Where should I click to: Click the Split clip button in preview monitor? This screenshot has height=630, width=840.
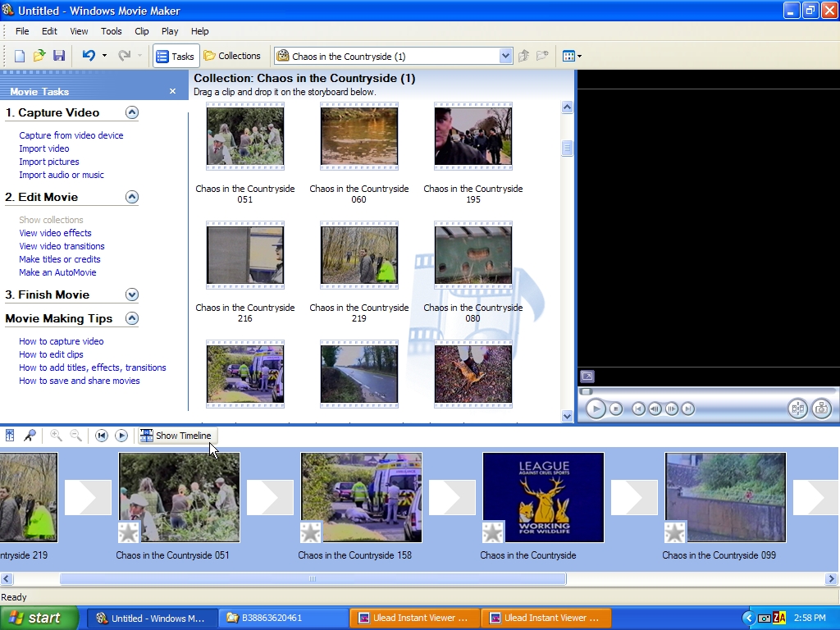tap(797, 409)
